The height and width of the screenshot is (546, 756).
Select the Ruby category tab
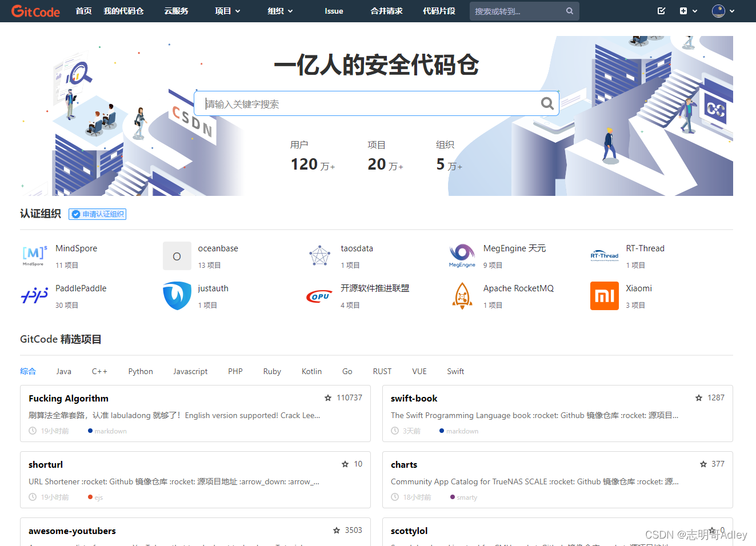[272, 371]
